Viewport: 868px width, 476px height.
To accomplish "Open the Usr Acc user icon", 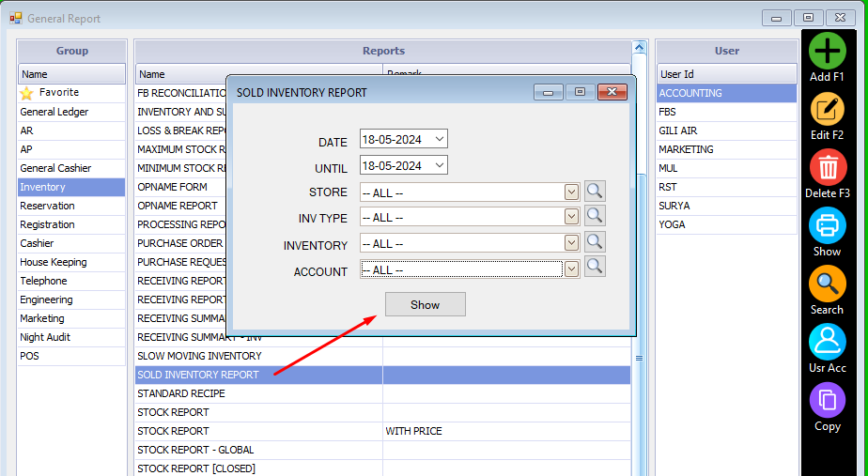I will point(828,342).
